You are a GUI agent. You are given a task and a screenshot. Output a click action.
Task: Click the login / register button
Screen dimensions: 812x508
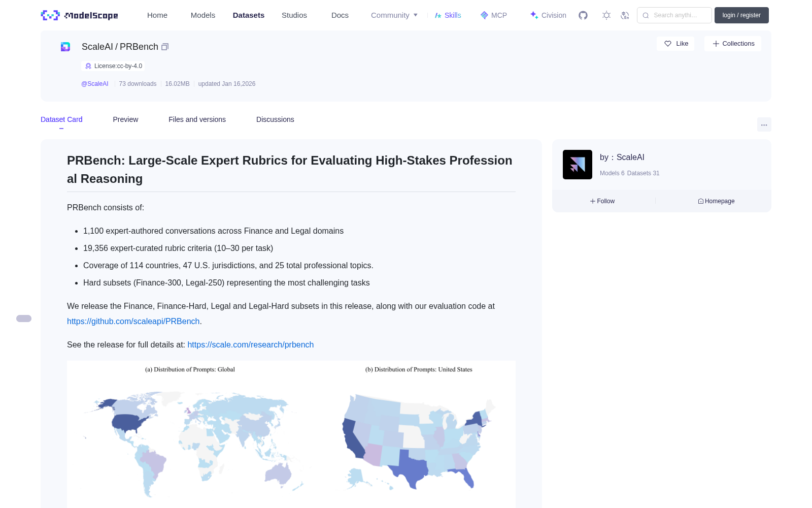741,15
